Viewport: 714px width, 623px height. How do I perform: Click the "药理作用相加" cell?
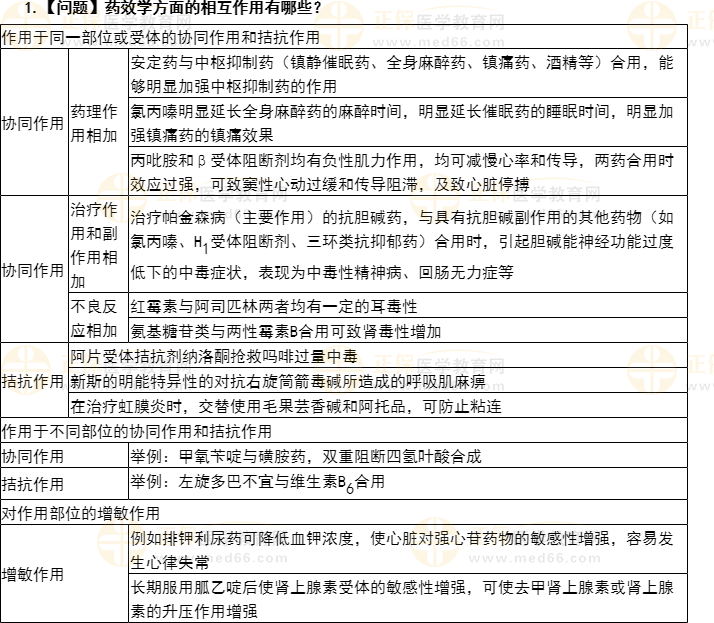tap(97, 122)
